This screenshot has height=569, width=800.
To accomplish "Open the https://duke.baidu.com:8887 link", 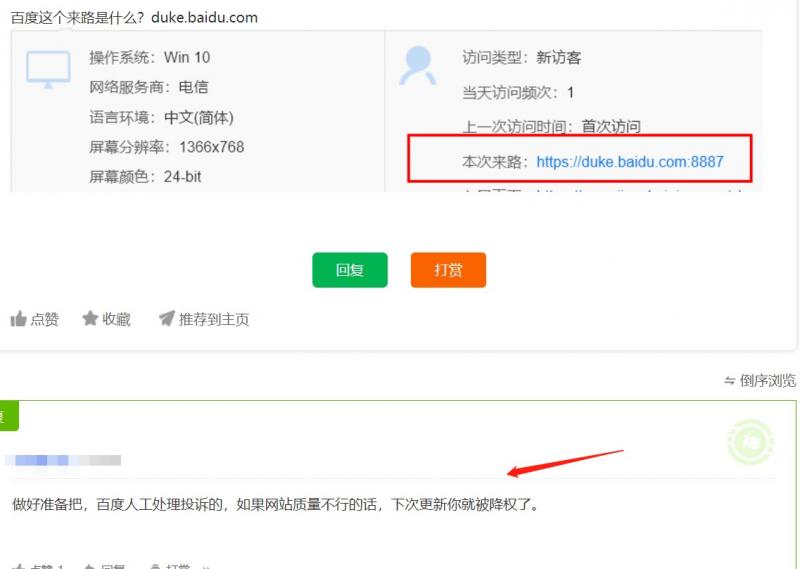I will point(630,162).
